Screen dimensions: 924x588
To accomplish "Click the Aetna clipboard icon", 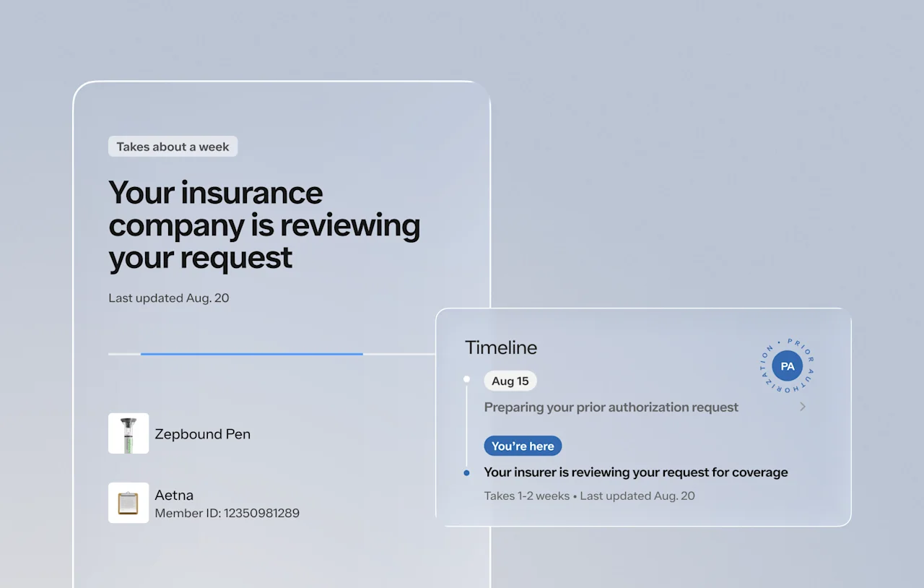I will point(128,503).
